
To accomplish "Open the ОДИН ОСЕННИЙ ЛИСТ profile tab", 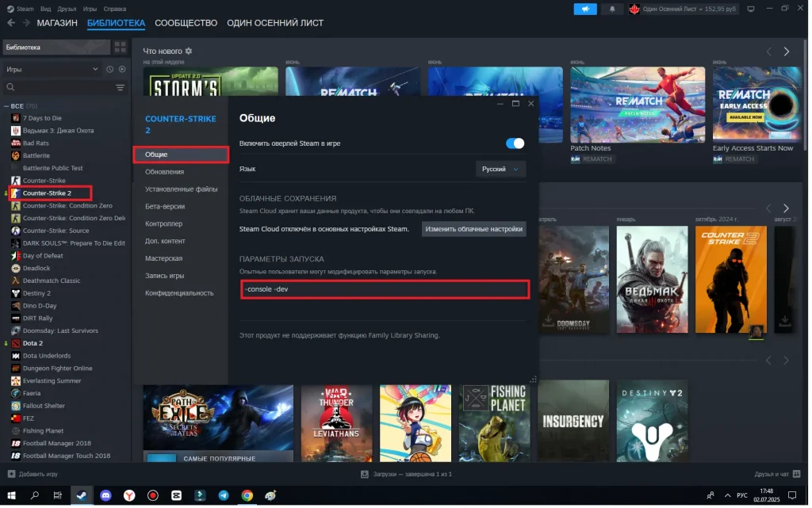I will click(275, 23).
